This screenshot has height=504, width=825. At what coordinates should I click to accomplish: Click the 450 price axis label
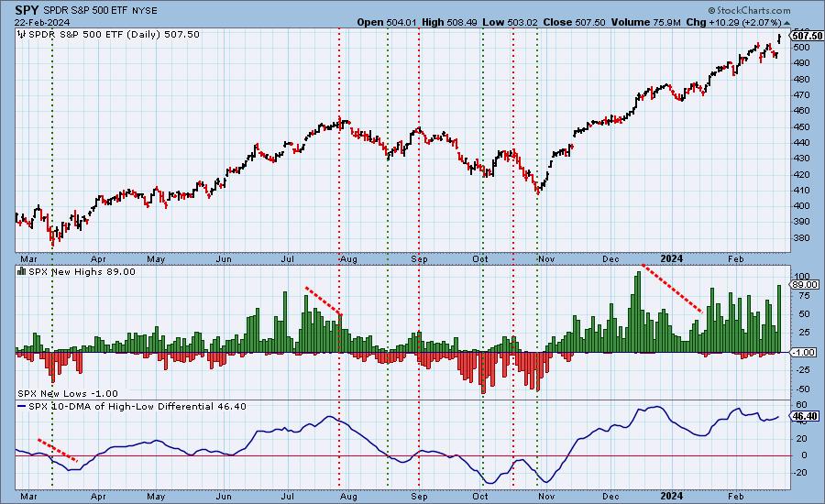point(802,126)
